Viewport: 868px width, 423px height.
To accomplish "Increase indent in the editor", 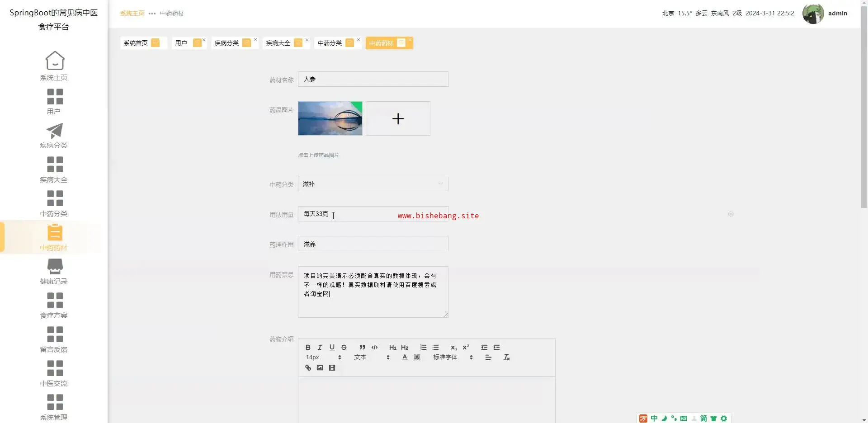I will (496, 347).
